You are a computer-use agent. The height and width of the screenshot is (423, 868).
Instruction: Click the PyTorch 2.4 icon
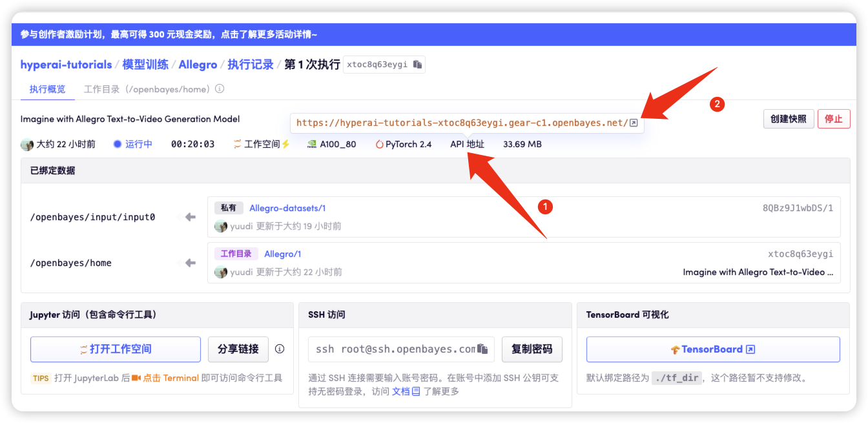click(379, 144)
